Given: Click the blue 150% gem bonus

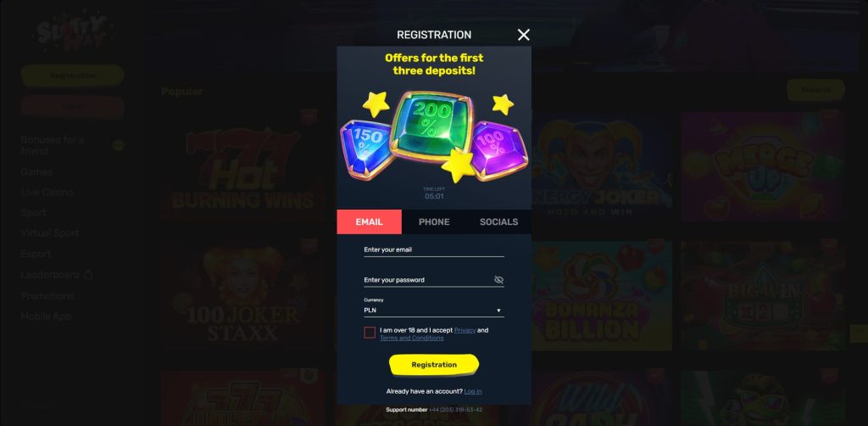Looking at the screenshot, I should pos(365,149).
